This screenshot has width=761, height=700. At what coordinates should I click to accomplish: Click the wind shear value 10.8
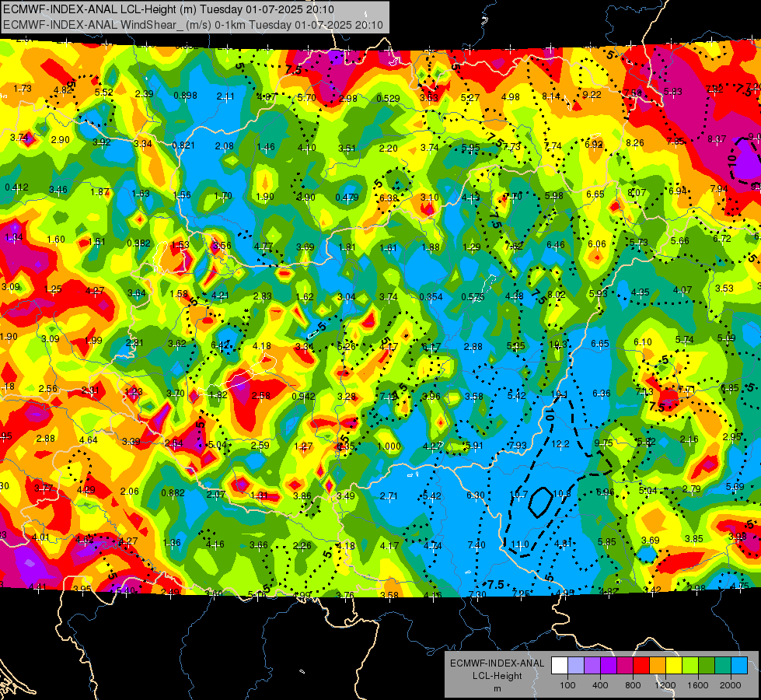tap(562, 494)
